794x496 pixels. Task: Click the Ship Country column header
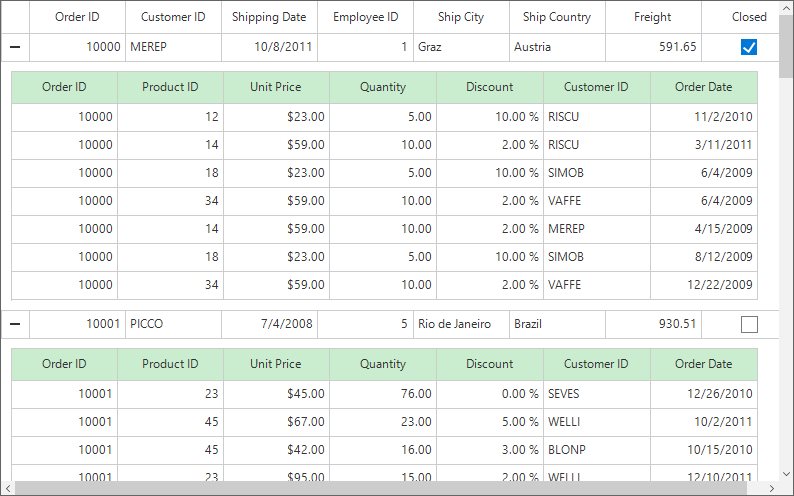[556, 17]
